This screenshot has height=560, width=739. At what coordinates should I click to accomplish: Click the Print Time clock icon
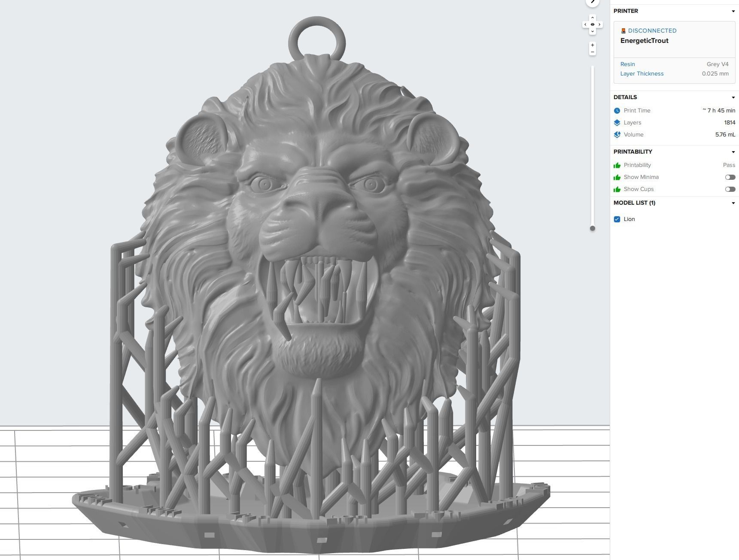[617, 111]
